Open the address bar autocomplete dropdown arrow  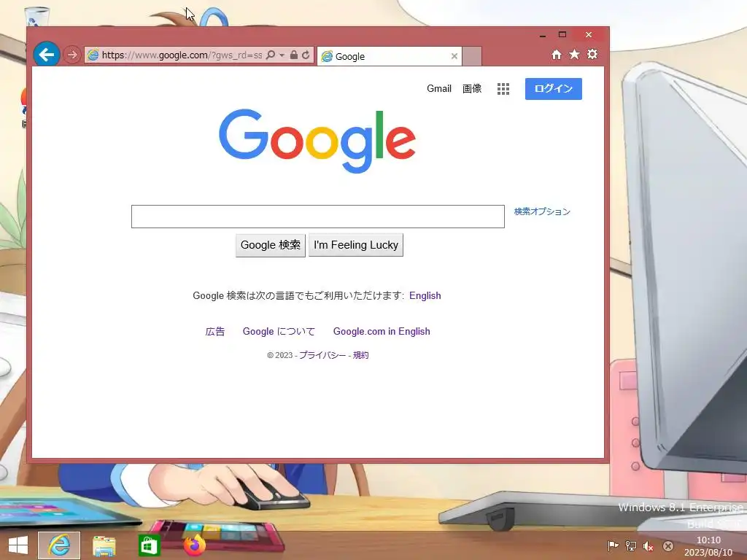point(282,55)
